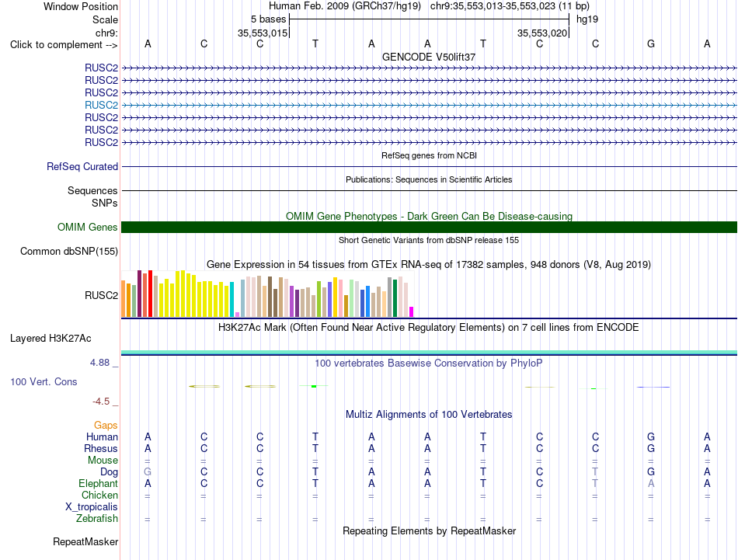Click the faded A in the Elephant row
This screenshot has width=738, height=560.
(x=651, y=483)
